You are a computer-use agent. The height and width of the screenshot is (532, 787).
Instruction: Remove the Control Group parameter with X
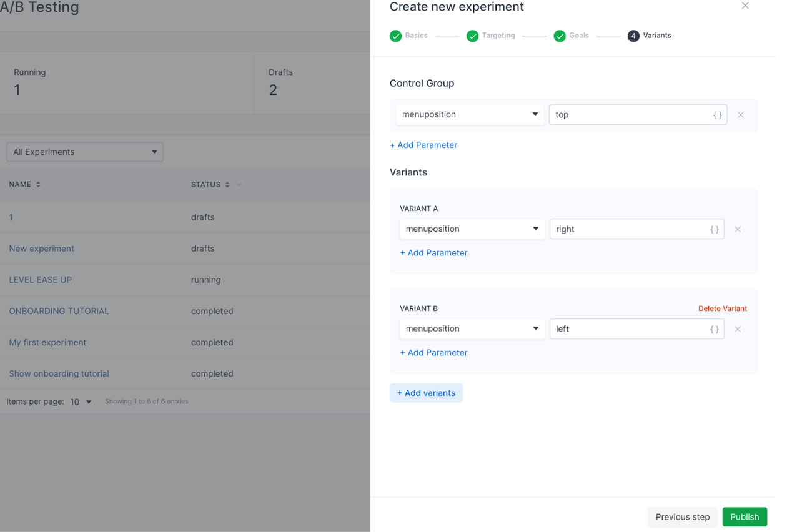[741, 115]
